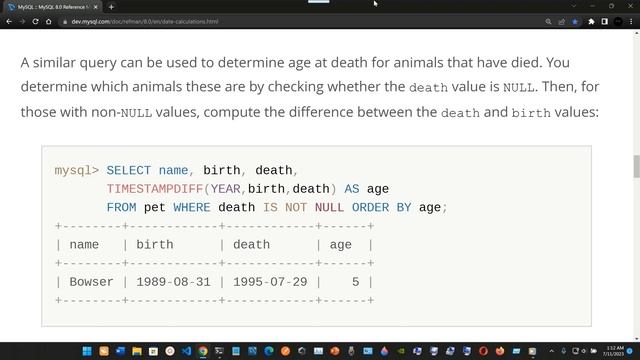
Task: Open the browser extensions puzzle menu
Action: click(591, 22)
